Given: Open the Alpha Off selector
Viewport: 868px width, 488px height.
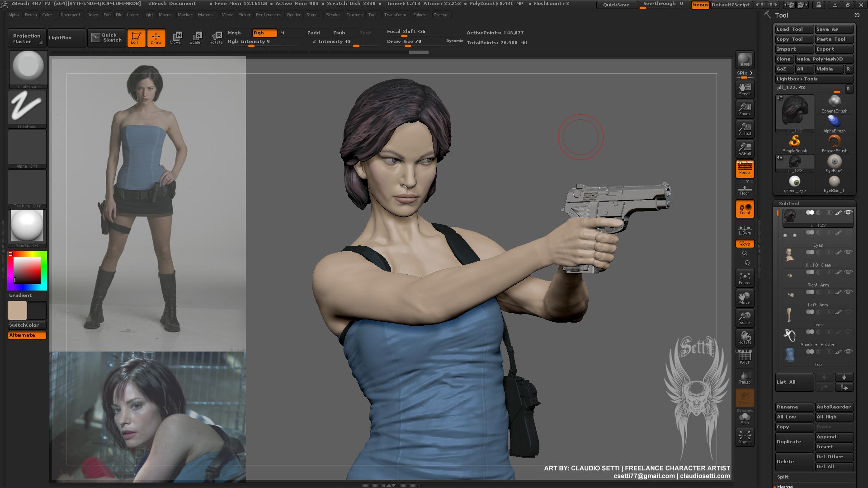Looking at the screenshot, I should 28,149.
